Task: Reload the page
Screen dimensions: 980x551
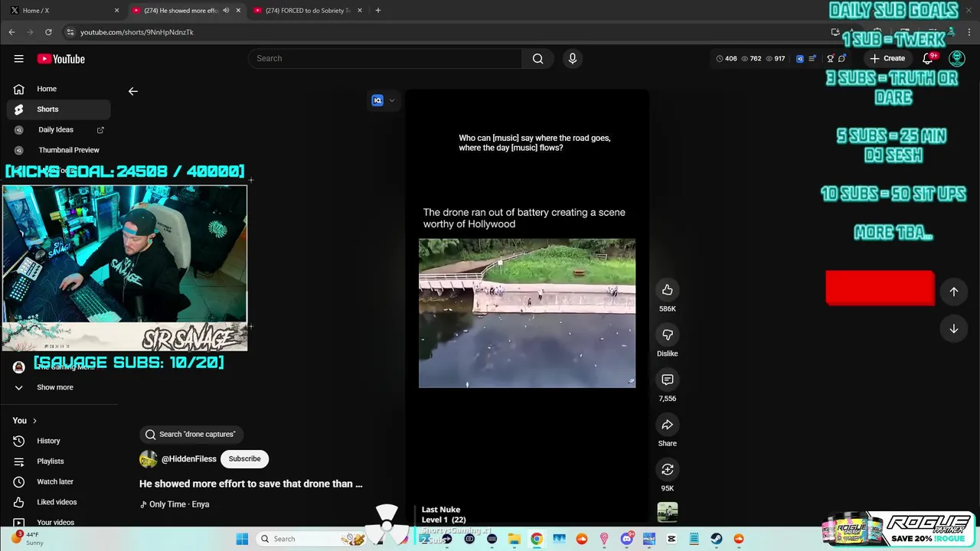Action: coord(48,32)
